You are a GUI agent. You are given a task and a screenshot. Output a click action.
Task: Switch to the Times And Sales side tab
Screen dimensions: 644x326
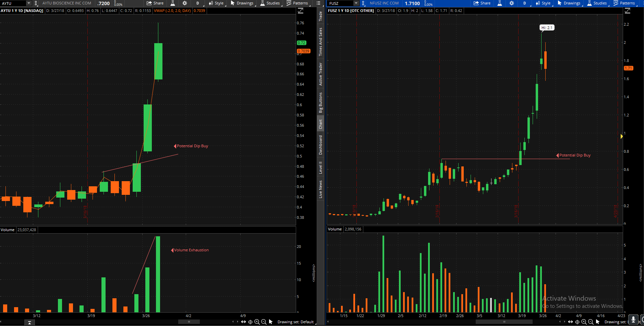320,42
